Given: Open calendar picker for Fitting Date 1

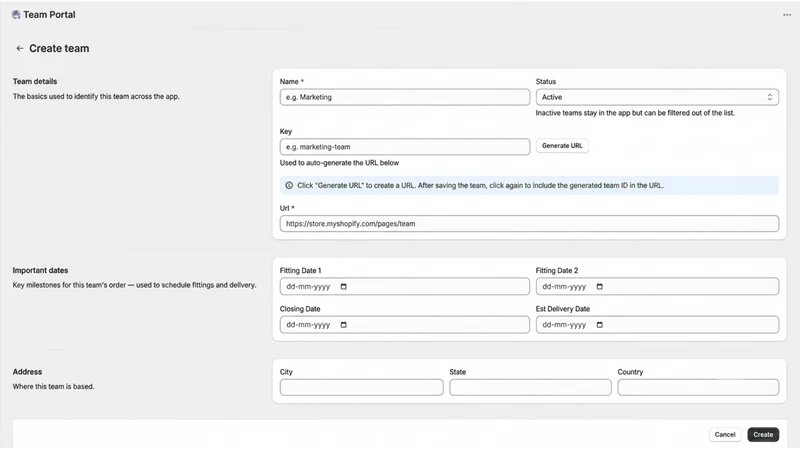Looking at the screenshot, I should tap(343, 287).
